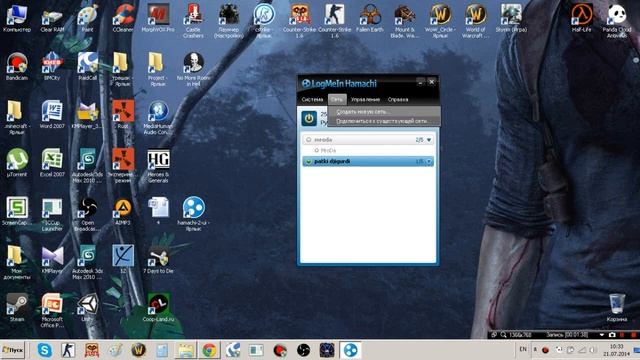
Task: Open Fallen Earth desktop icon
Action: click(x=370, y=18)
